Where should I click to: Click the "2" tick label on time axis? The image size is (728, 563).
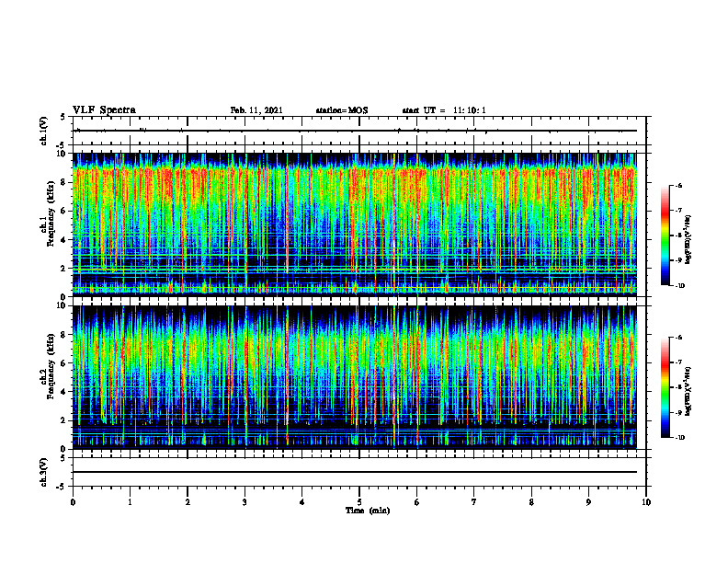pos(188,502)
